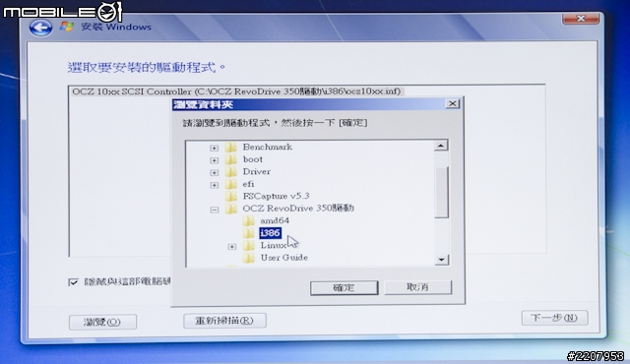This screenshot has width=630, height=364.
Task: Go back with the blue arrow button
Action: pos(40,28)
